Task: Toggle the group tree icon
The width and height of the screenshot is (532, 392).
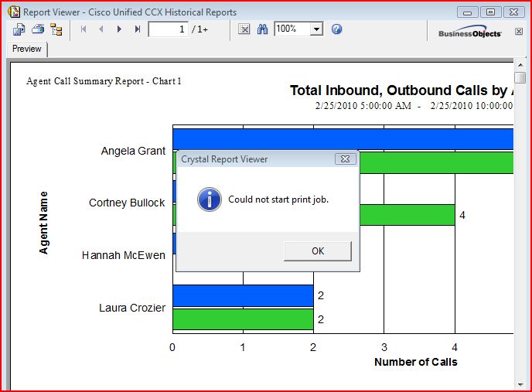Action: pyautogui.click(x=56, y=29)
